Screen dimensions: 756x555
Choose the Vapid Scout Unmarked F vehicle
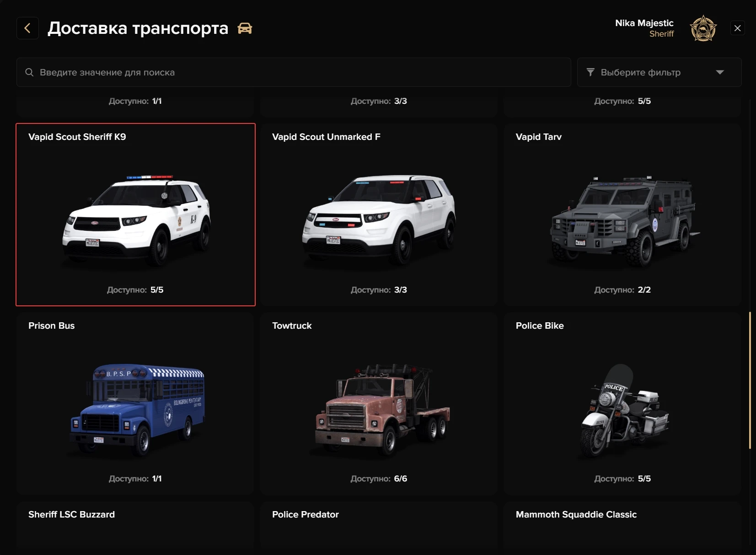[379, 219]
